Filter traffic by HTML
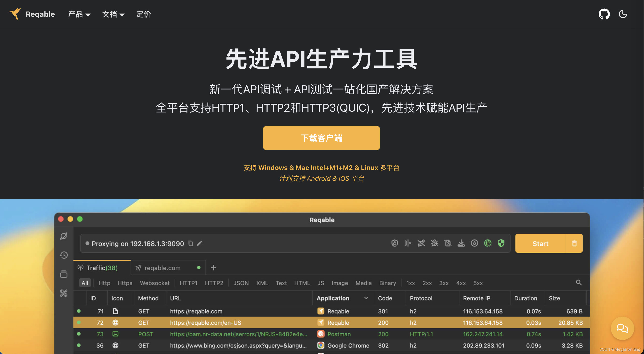The image size is (644, 354). pyautogui.click(x=302, y=283)
